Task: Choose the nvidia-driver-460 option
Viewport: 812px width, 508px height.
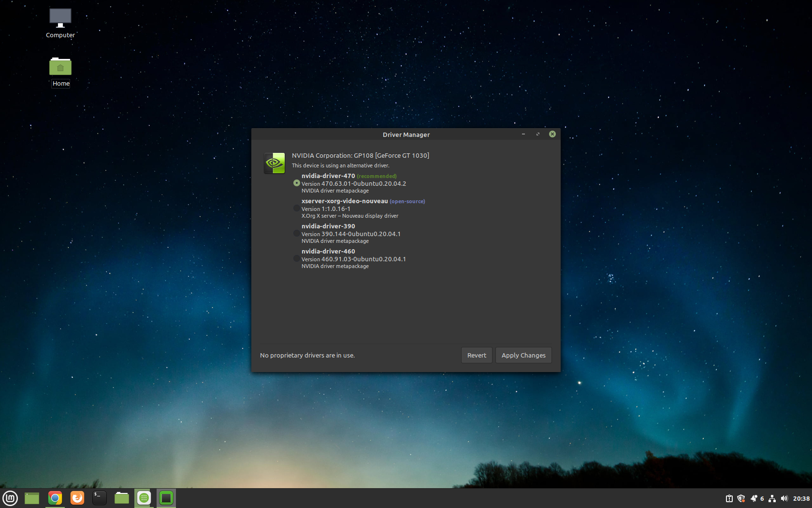Action: tap(296, 259)
